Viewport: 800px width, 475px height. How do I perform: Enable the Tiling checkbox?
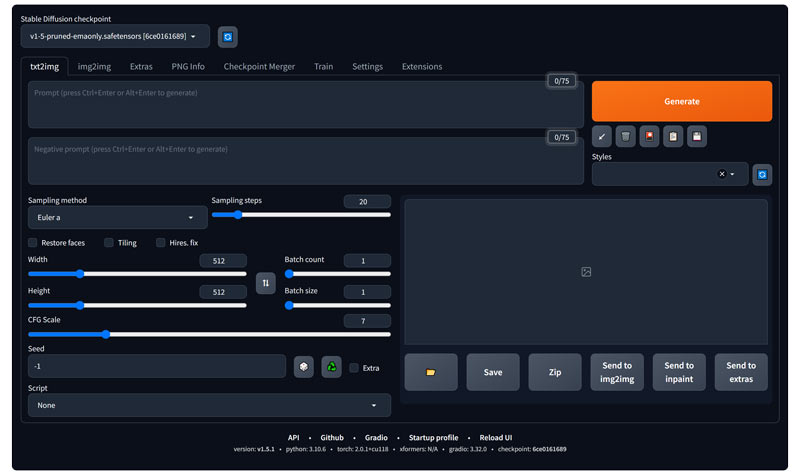(109, 242)
